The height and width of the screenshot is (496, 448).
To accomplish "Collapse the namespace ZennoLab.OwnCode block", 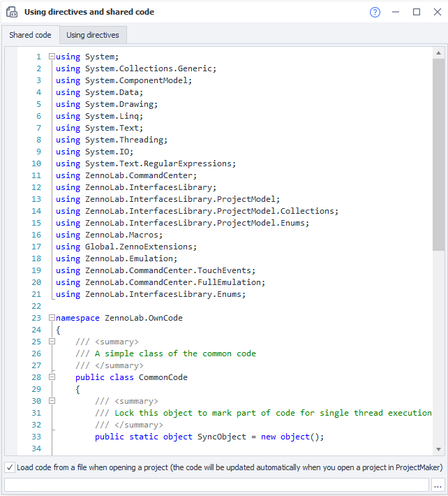I will click(x=52, y=318).
